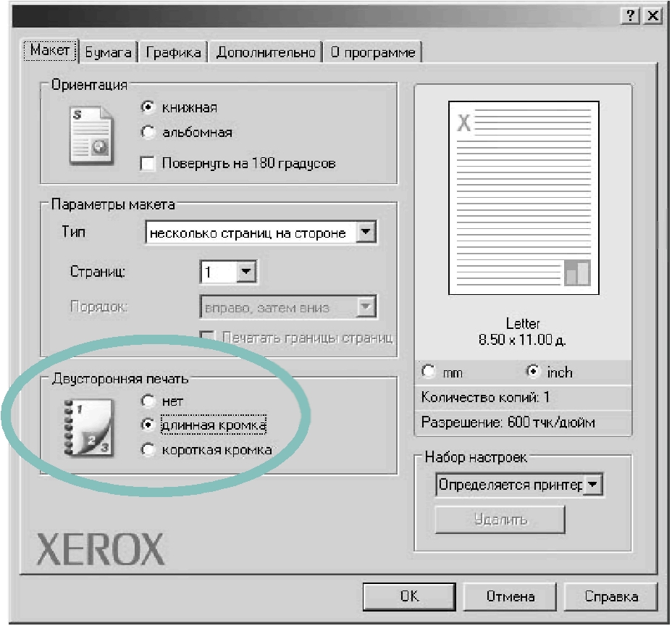This screenshot has height=626, width=672.
Task: Switch to the Бумага tab
Action: 108,52
